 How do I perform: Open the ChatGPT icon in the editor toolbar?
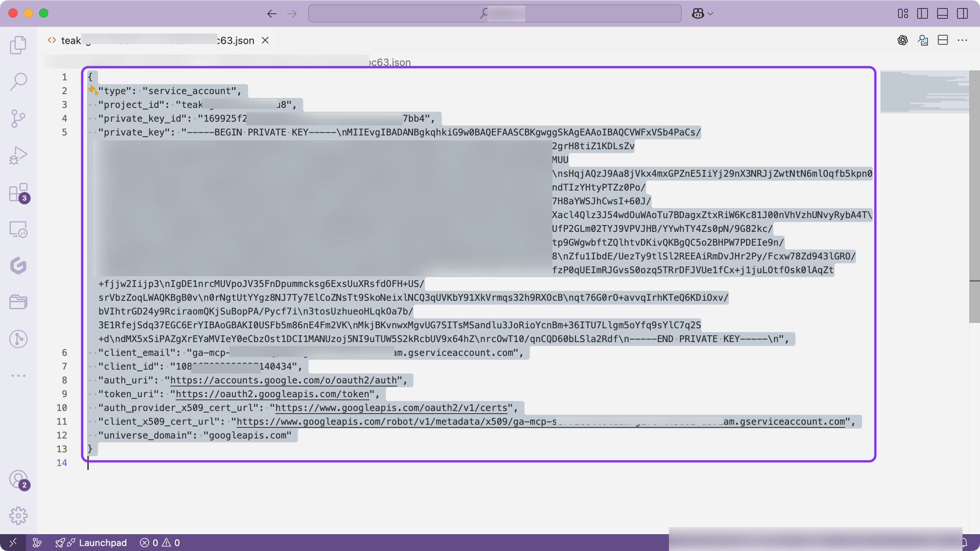903,40
